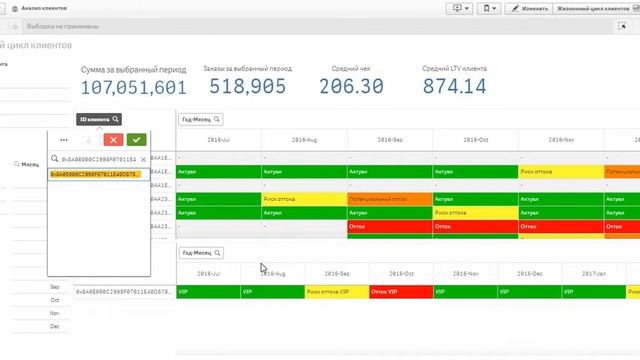
Task: Click the red Отток VIP cell
Action: (402, 292)
